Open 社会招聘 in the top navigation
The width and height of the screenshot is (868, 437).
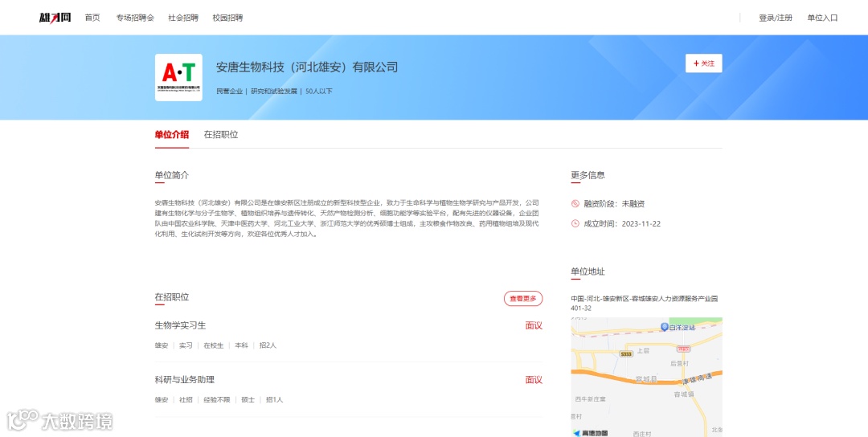[x=183, y=18]
